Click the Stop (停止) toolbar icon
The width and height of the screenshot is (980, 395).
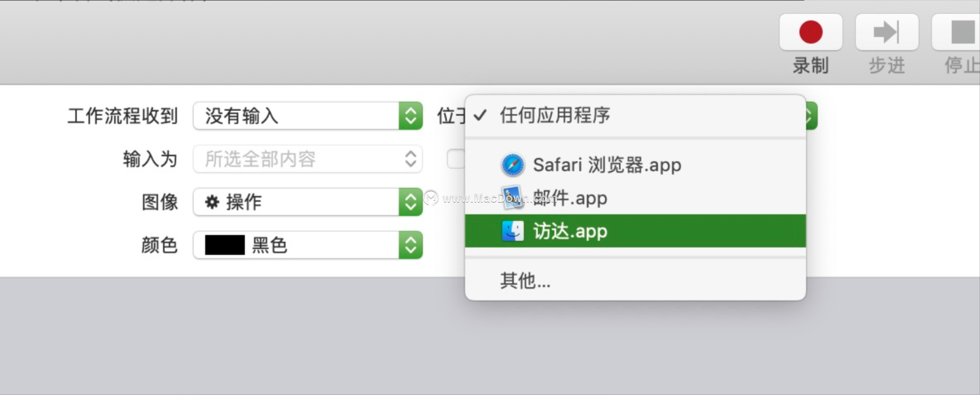(957, 32)
